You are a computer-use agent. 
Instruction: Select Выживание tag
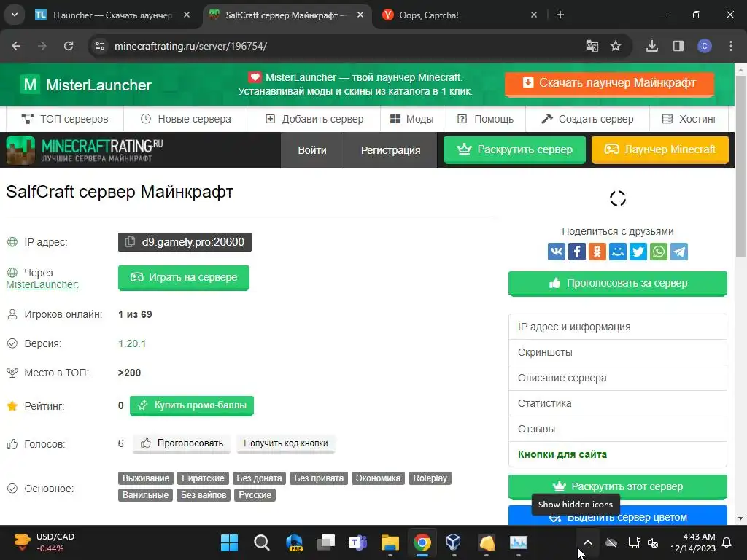(x=146, y=478)
